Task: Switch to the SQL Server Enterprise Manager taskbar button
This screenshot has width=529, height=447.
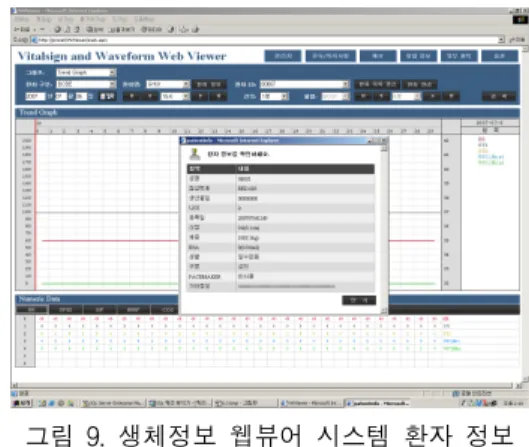Action: [114, 403]
